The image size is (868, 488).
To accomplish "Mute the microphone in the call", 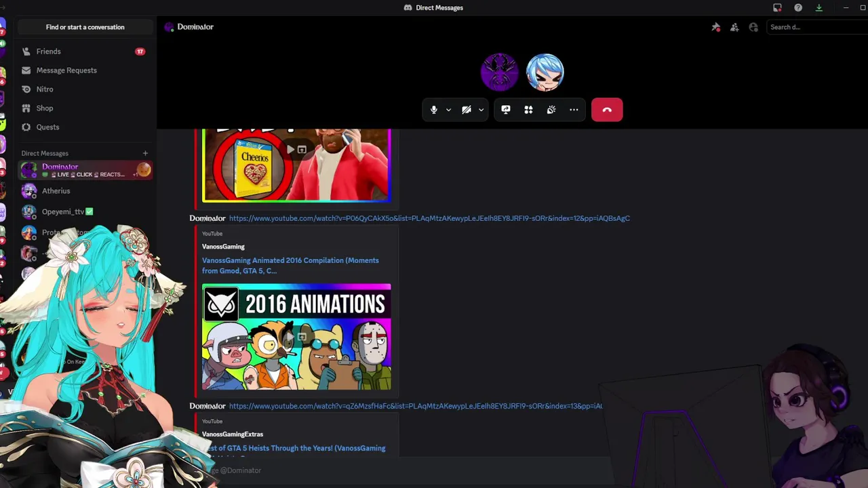I will click(434, 110).
